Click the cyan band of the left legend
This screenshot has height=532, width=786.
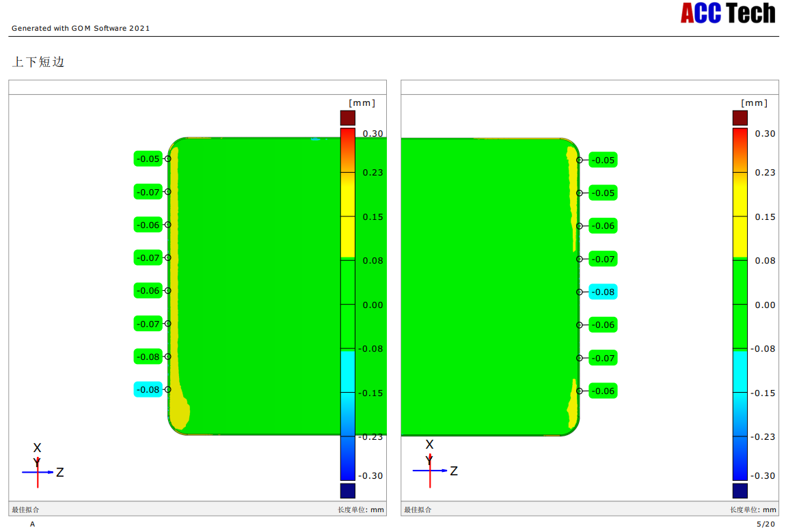pyautogui.click(x=348, y=372)
